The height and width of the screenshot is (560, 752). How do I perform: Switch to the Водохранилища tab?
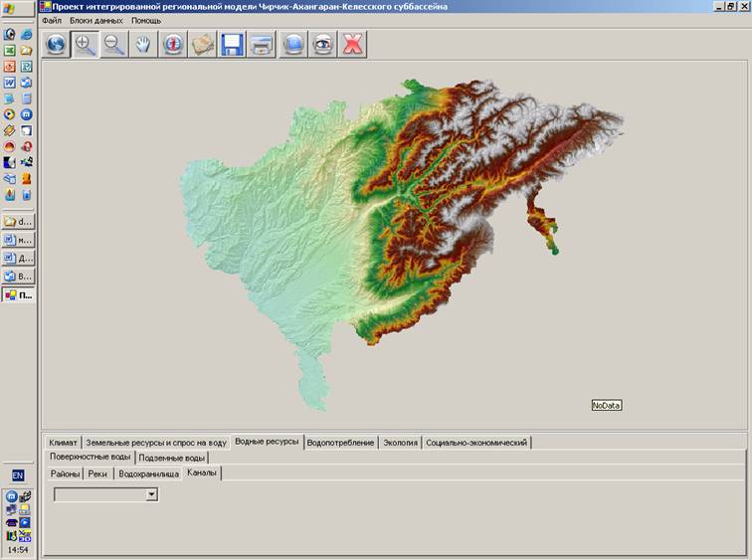(148, 473)
